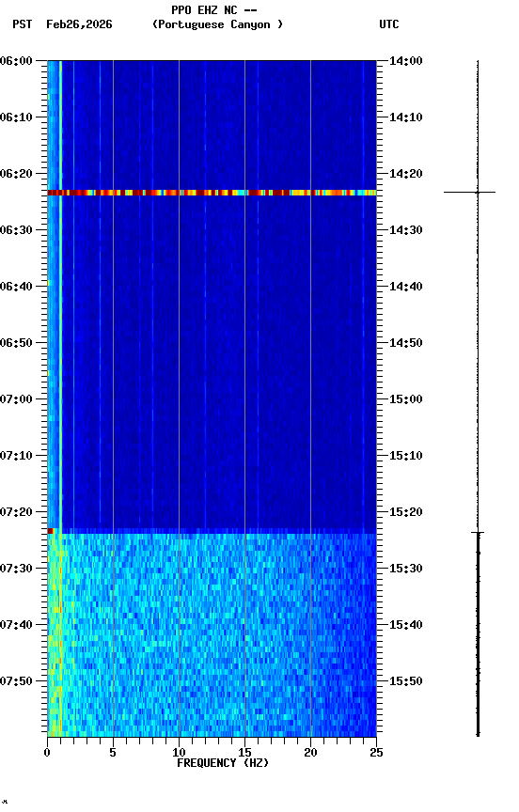Click the 06:50 PST time label
The image size is (519, 812).
[x=16, y=343]
